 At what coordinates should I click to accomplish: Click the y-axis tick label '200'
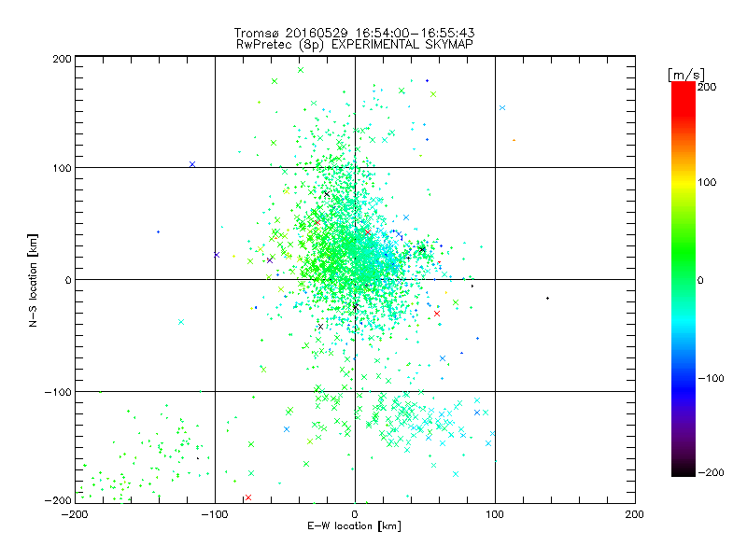(x=62, y=59)
